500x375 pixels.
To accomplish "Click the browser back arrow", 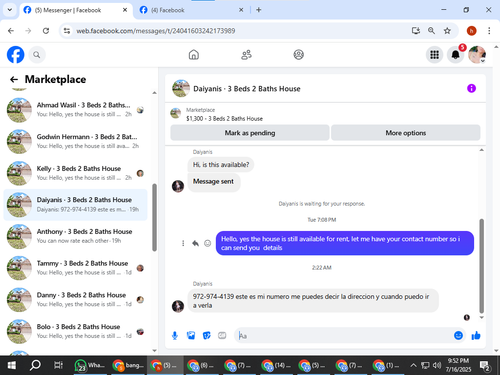I will point(11,31).
